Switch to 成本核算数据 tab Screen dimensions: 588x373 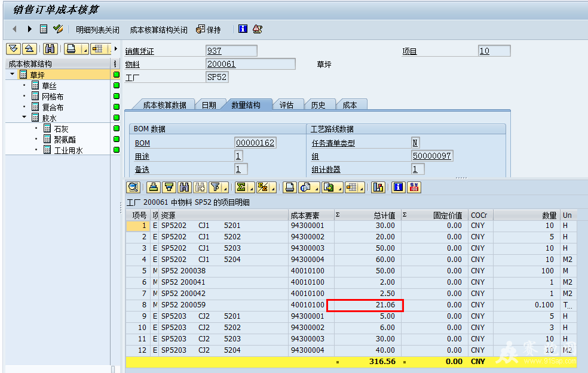[164, 105]
